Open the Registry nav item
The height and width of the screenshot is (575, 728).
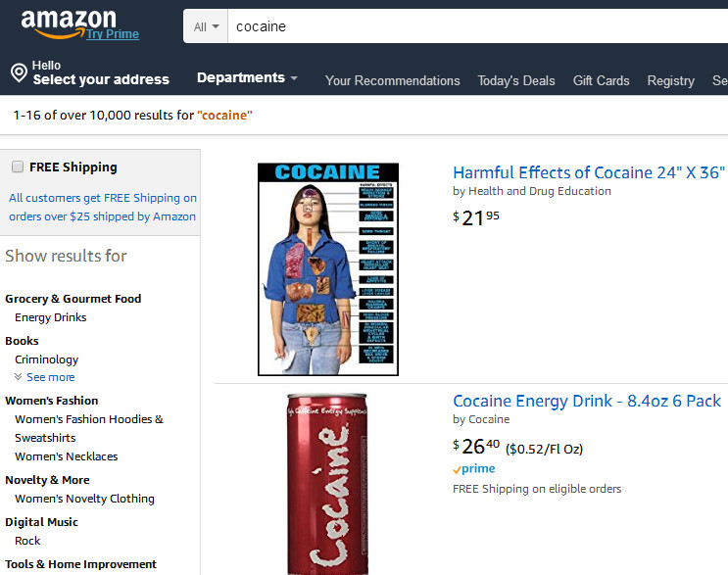tap(670, 80)
